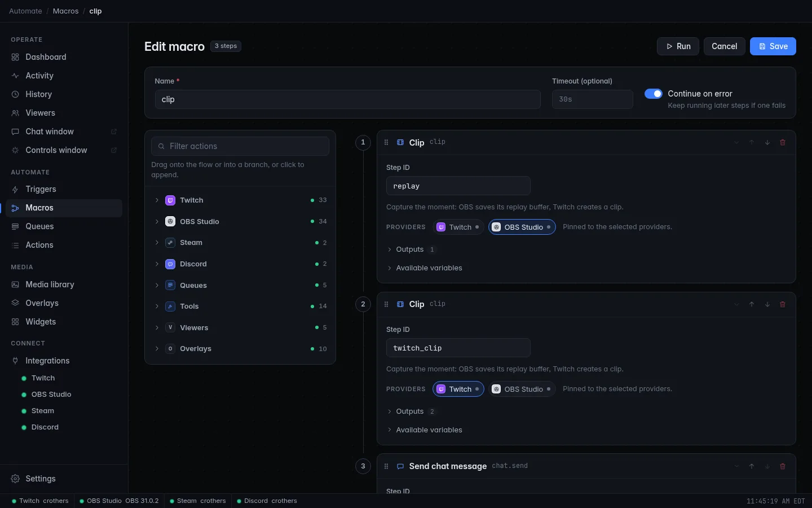Expand the Steam actions group
This screenshot has height=508, width=812.
click(240, 243)
